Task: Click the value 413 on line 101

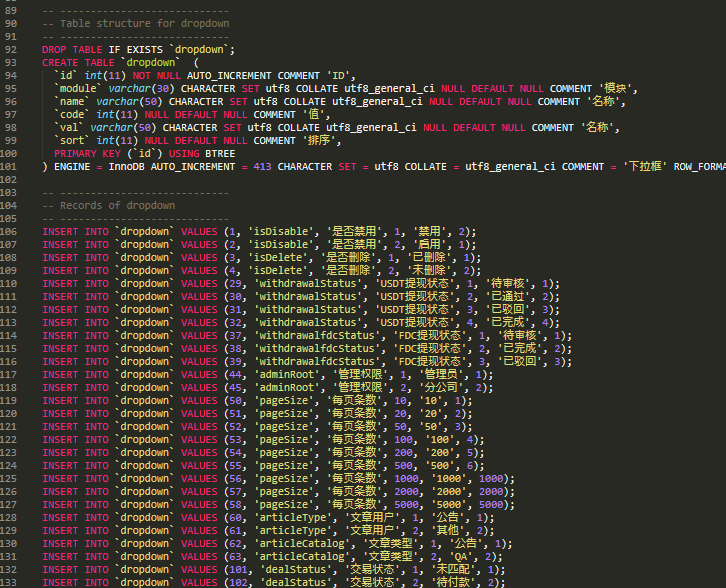Action: click(262, 167)
